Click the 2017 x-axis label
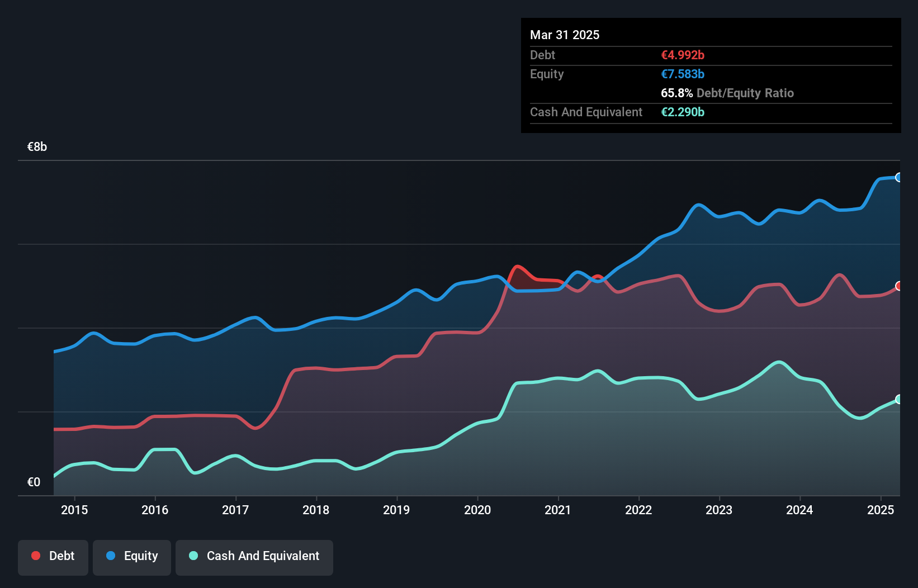This screenshot has width=918, height=588. (235, 510)
